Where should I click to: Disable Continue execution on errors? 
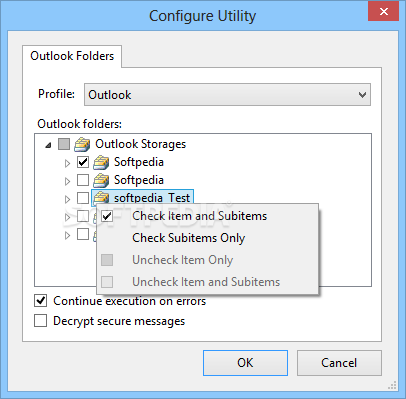coord(40,301)
